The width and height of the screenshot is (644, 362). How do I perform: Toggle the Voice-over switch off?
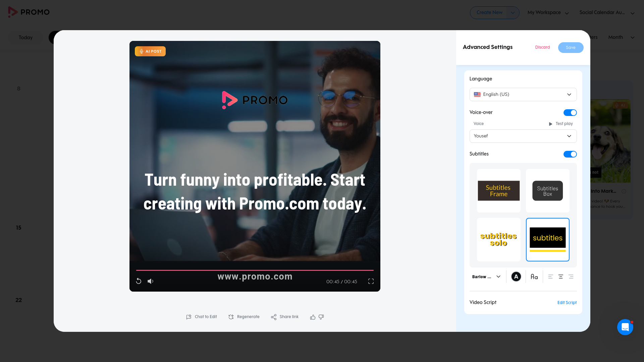pyautogui.click(x=570, y=113)
